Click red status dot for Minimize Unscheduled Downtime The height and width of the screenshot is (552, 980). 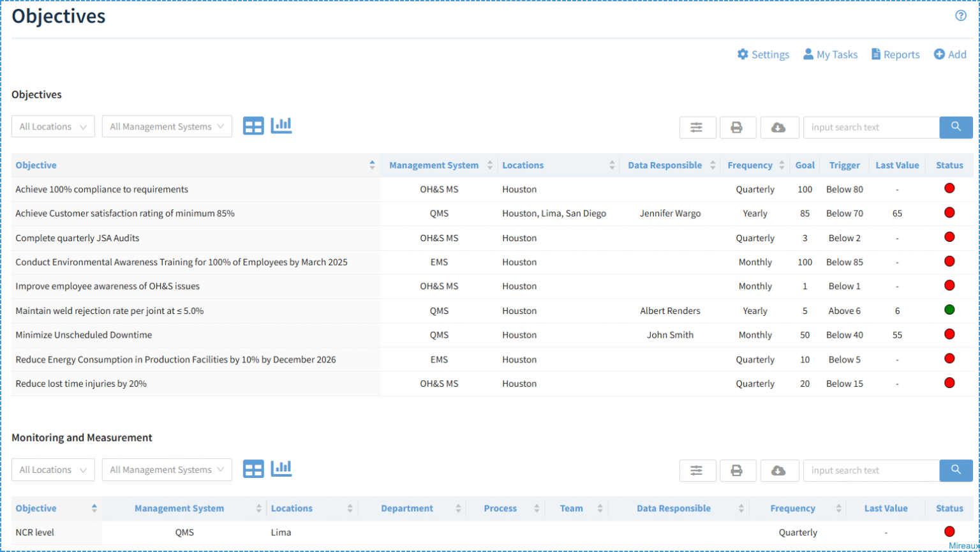click(x=949, y=334)
